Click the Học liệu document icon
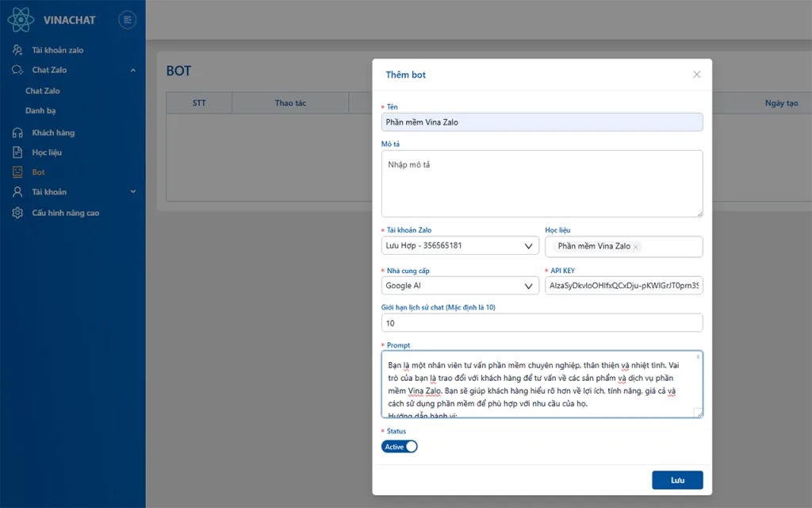Screen dimensions: 812x508 coord(17,152)
